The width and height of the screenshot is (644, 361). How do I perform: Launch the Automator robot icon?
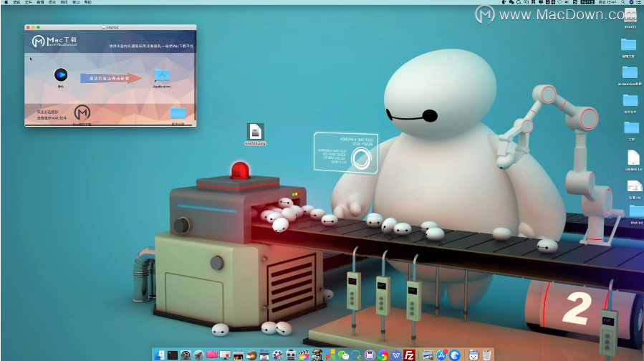click(x=291, y=355)
